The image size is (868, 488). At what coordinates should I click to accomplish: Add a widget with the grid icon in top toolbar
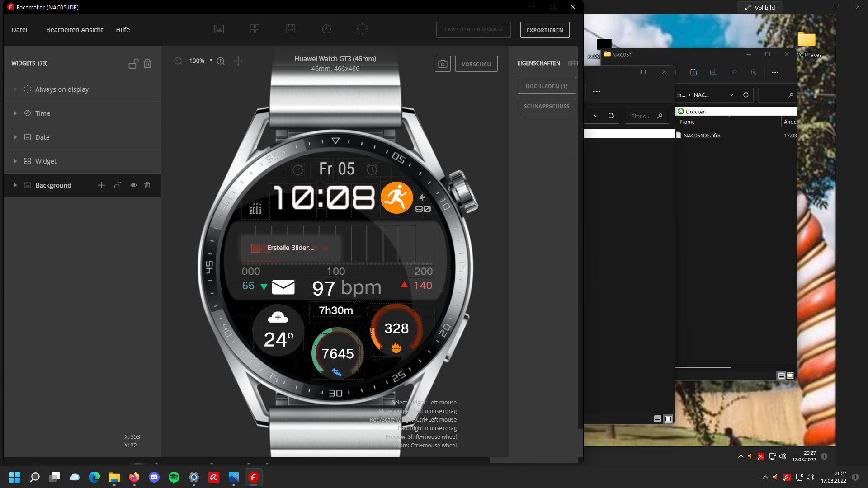[x=255, y=29]
